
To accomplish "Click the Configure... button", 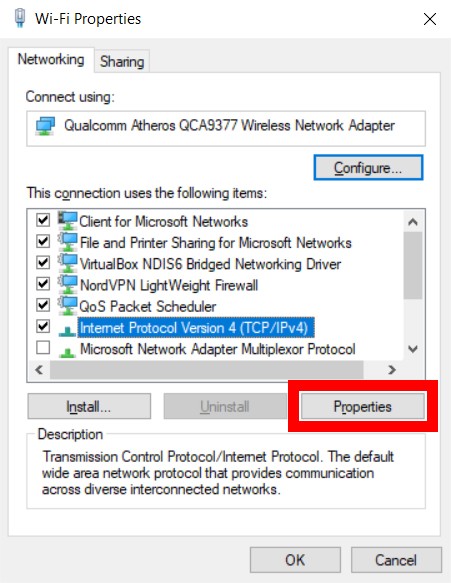I will pos(368,168).
